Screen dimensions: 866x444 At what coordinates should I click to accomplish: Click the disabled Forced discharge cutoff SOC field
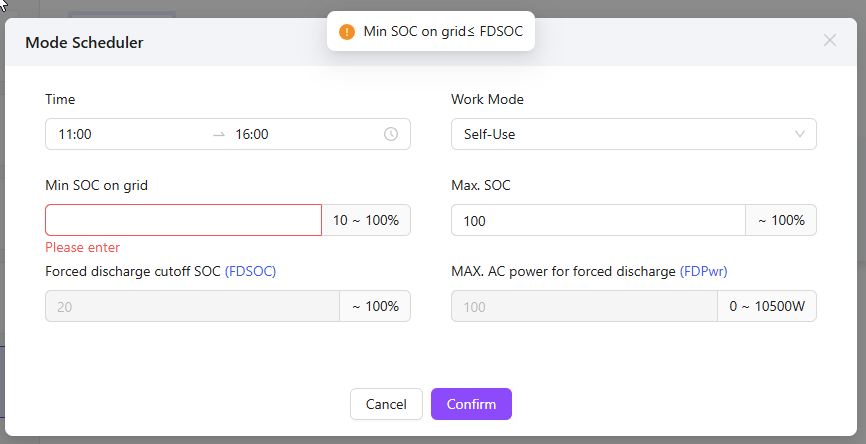(192, 306)
